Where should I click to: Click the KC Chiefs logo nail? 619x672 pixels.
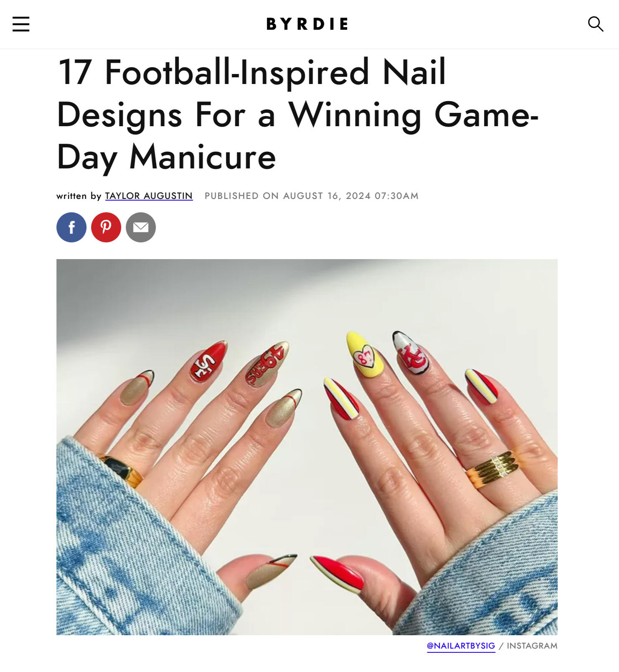411,352
